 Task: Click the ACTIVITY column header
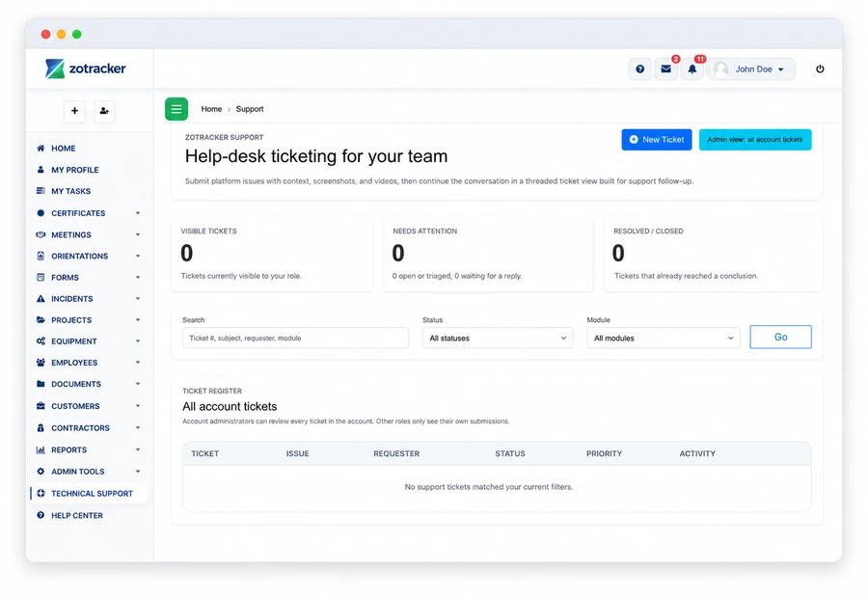pyautogui.click(x=697, y=453)
